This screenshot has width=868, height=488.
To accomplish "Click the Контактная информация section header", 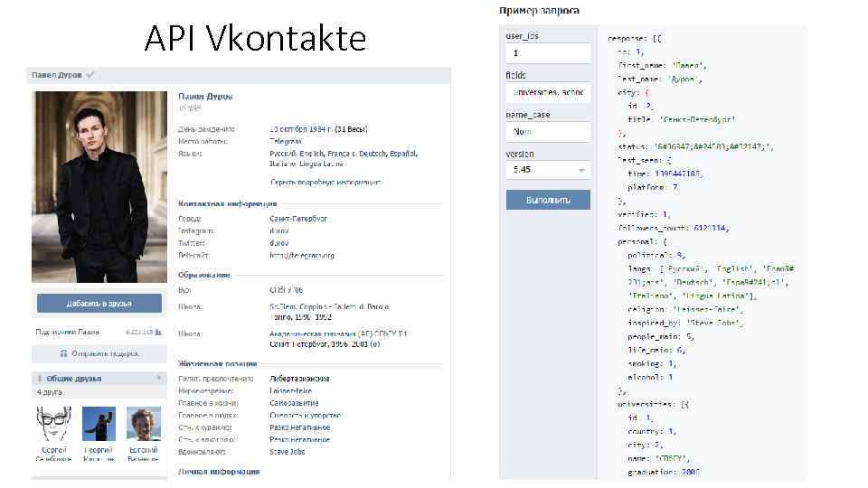I will (x=228, y=203).
